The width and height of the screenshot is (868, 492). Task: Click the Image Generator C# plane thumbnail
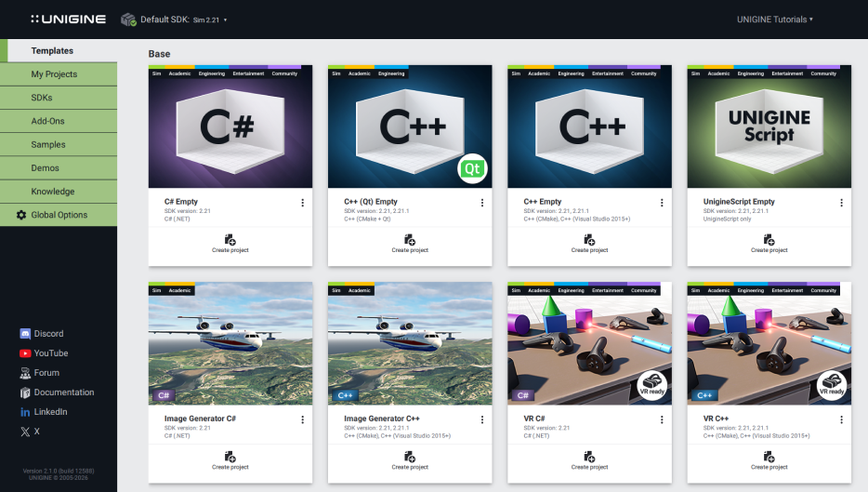pos(230,343)
